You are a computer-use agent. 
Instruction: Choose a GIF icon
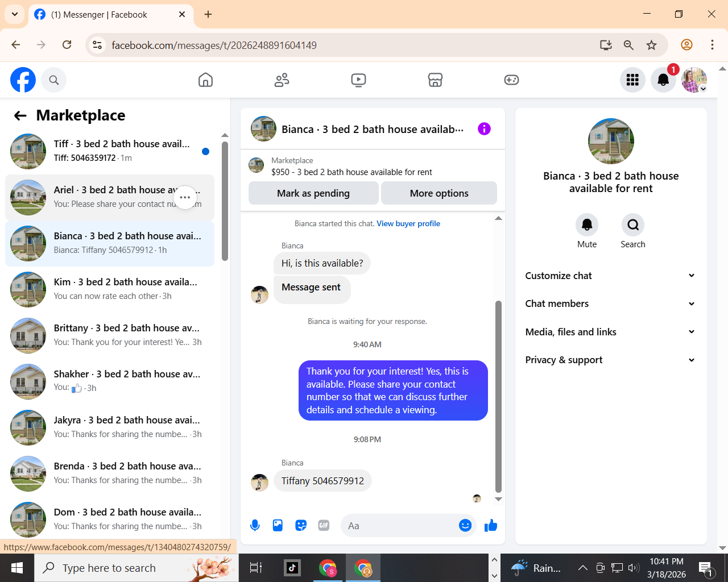pyautogui.click(x=324, y=526)
